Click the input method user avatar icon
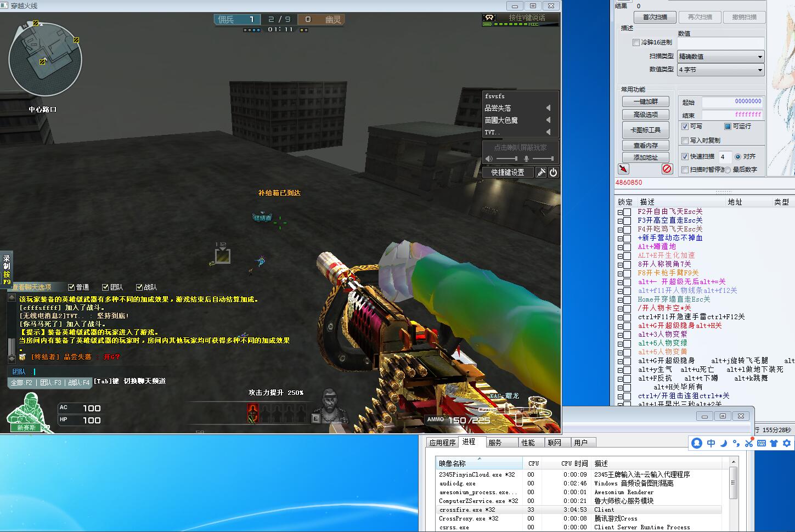Image resolution: width=795 pixels, height=532 pixels. 697,443
